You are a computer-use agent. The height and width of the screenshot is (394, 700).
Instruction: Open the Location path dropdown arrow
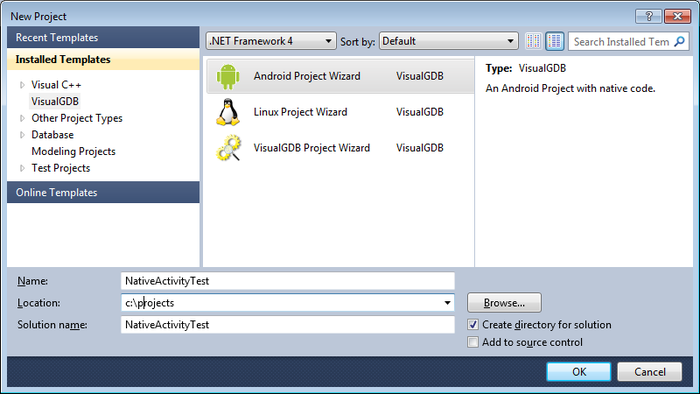pos(447,303)
